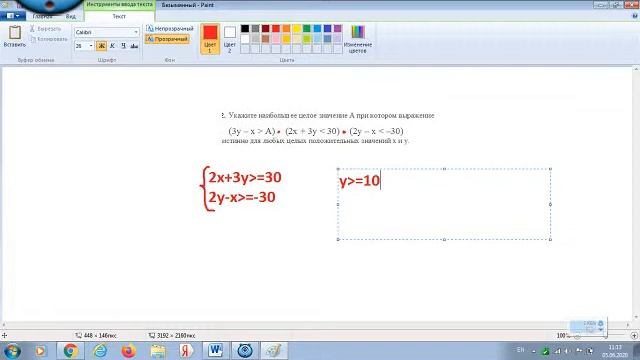
Task: Pick orange from the palette
Action: (x=286, y=28)
